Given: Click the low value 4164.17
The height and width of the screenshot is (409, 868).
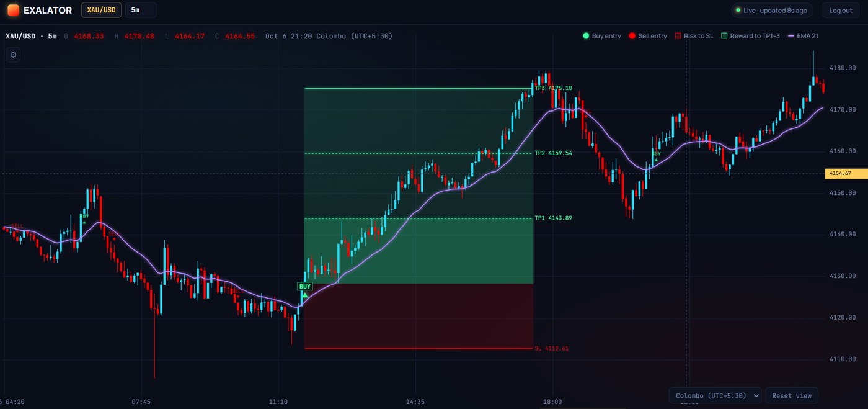Looking at the screenshot, I should pyautogui.click(x=189, y=36).
